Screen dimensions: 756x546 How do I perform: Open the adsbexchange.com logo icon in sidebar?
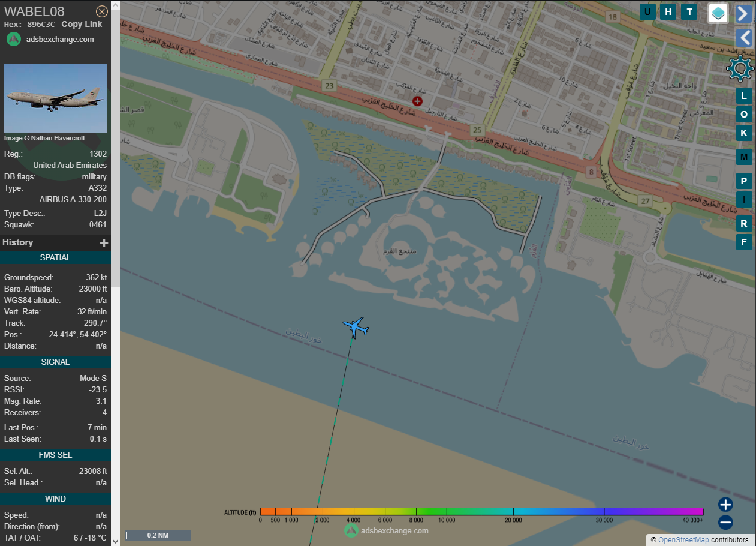coord(14,39)
